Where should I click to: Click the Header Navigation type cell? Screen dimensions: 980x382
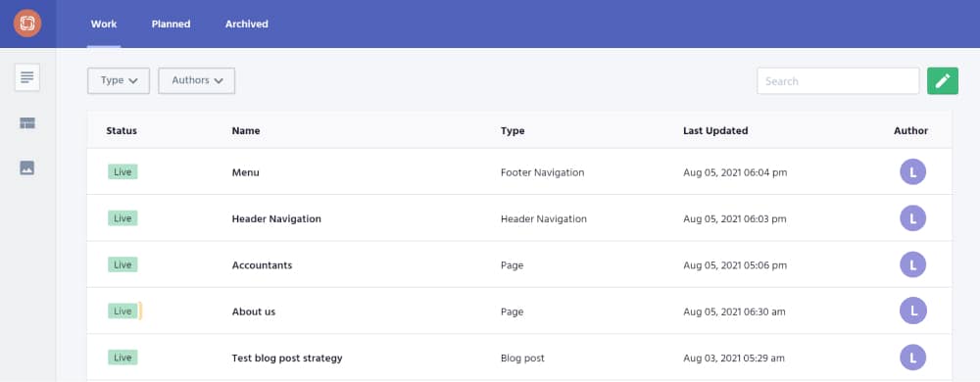(544, 219)
